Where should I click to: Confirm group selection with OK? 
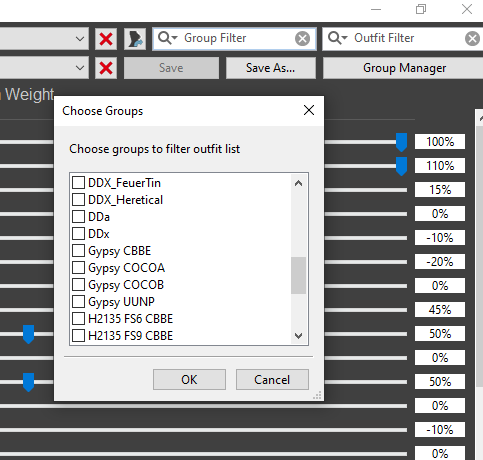(189, 379)
